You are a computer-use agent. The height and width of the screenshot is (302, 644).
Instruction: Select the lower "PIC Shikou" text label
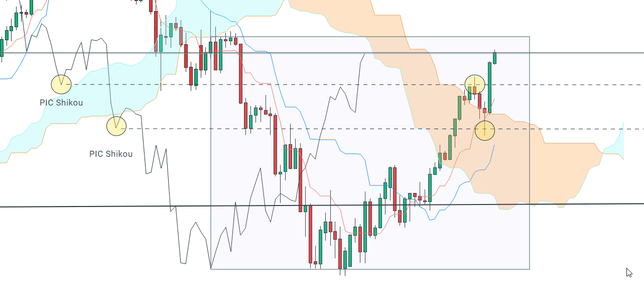[111, 154]
